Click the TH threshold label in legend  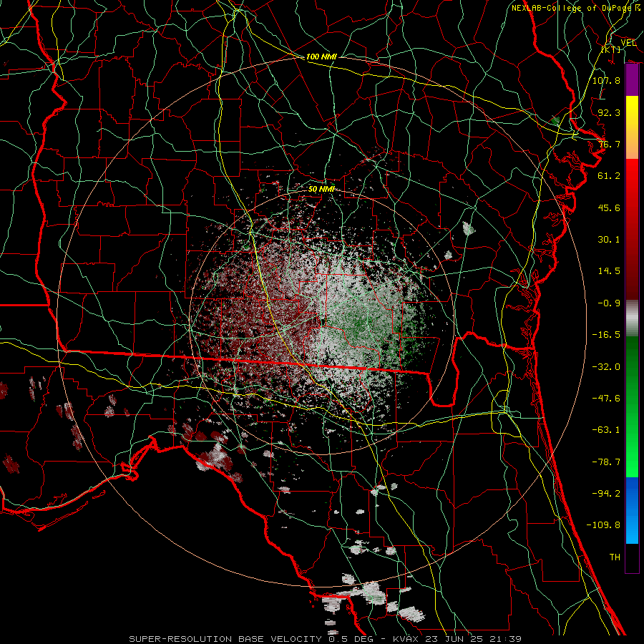click(615, 557)
